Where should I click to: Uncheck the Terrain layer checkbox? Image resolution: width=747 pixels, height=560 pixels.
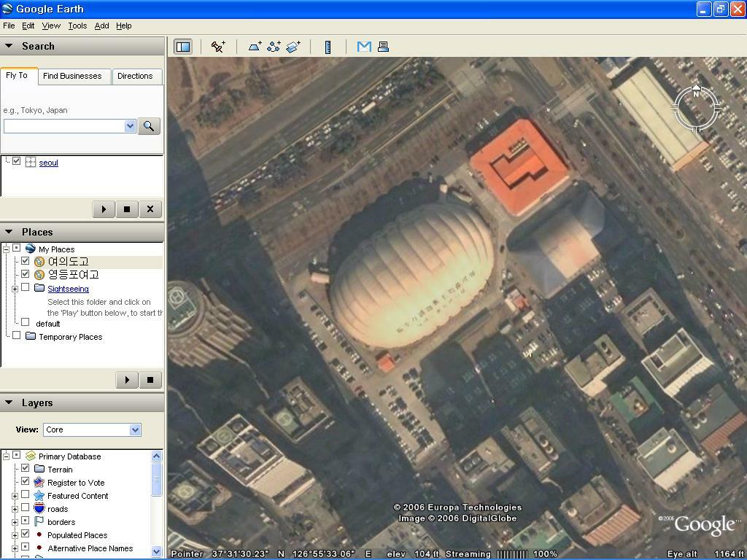(x=26, y=469)
